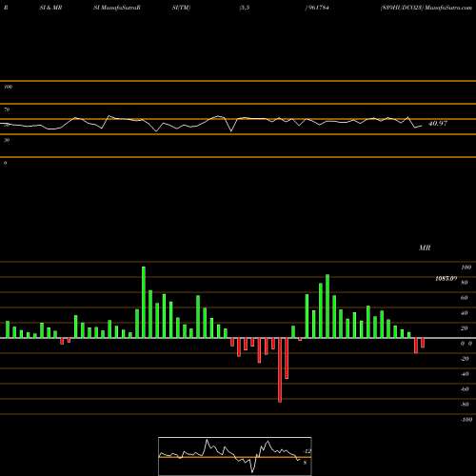
Task: Click the MR panel title
Action: pos(425,248)
